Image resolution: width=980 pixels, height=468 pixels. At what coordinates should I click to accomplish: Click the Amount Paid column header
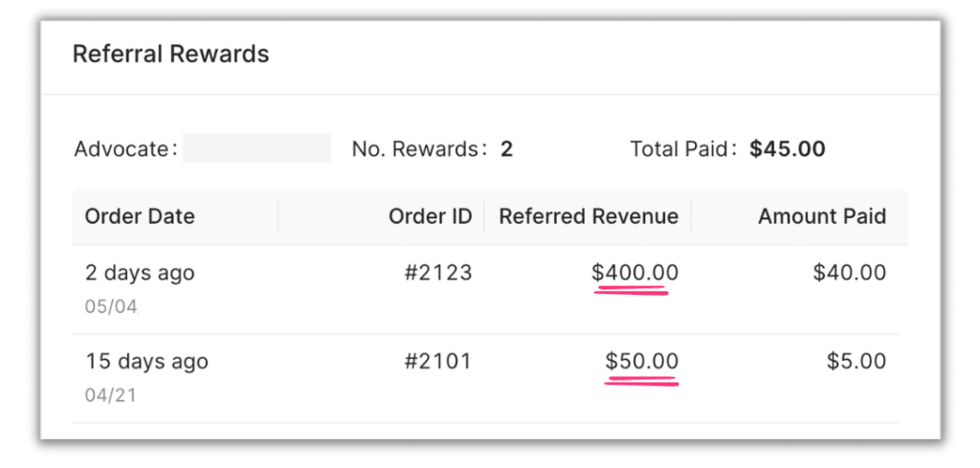pos(822,217)
